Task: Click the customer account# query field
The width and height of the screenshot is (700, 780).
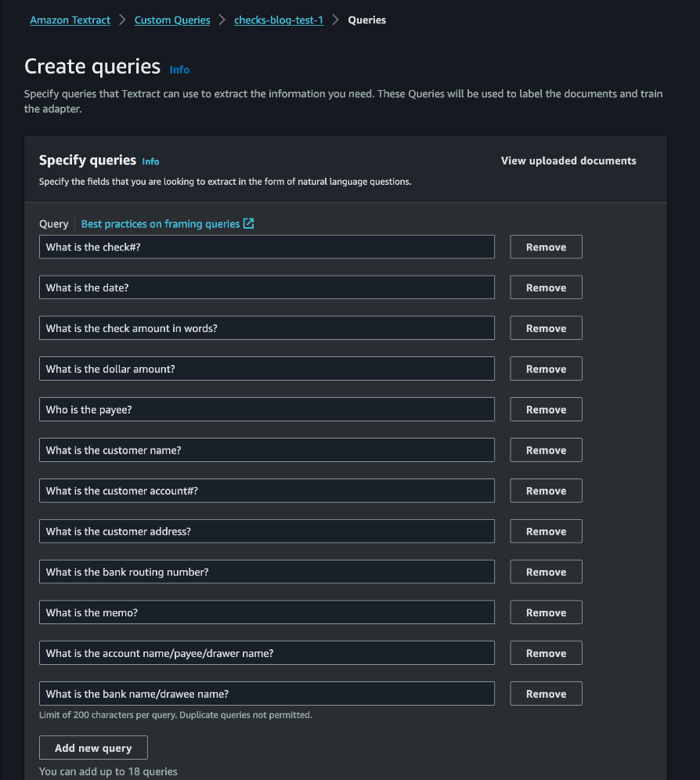Action: [x=266, y=491]
